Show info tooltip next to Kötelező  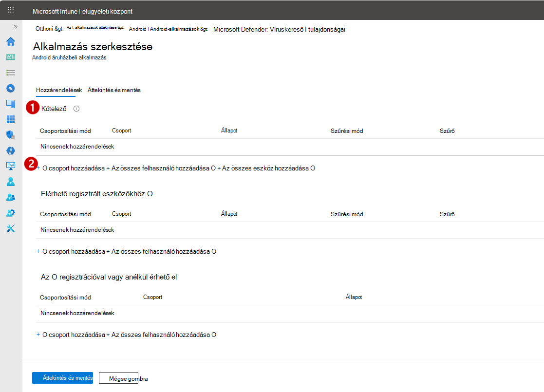pos(76,109)
